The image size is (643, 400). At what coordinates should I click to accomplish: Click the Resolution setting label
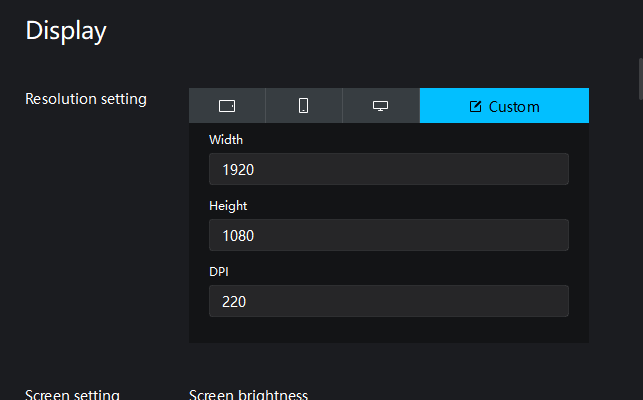tap(86, 99)
